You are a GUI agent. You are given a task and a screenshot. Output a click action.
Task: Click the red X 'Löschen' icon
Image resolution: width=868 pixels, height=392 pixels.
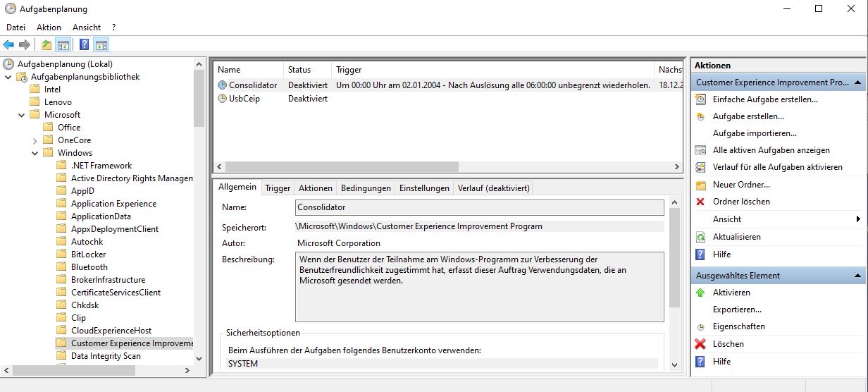pyautogui.click(x=700, y=344)
